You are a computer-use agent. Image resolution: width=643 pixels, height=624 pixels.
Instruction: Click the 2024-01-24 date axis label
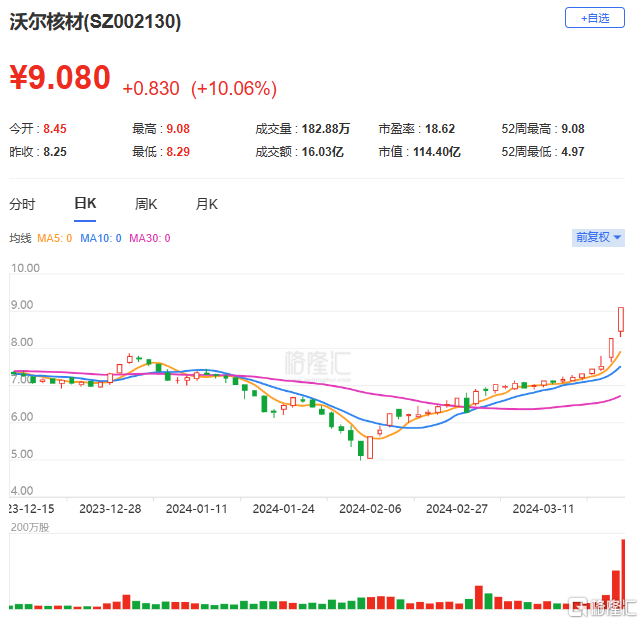tap(283, 509)
